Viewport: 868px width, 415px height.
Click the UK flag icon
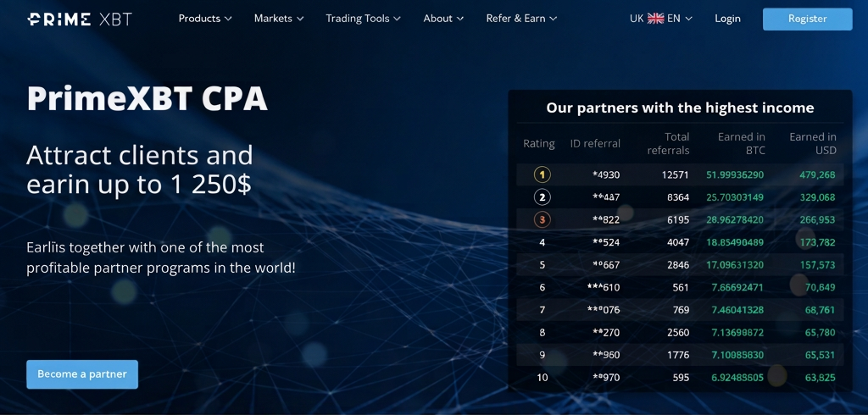click(x=655, y=19)
